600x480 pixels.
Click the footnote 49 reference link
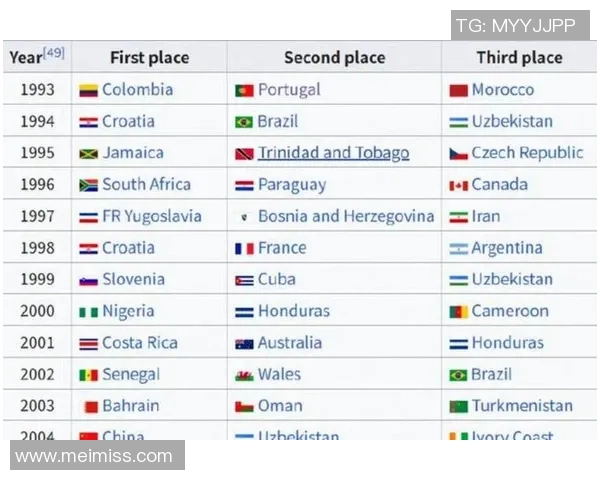pos(54,52)
